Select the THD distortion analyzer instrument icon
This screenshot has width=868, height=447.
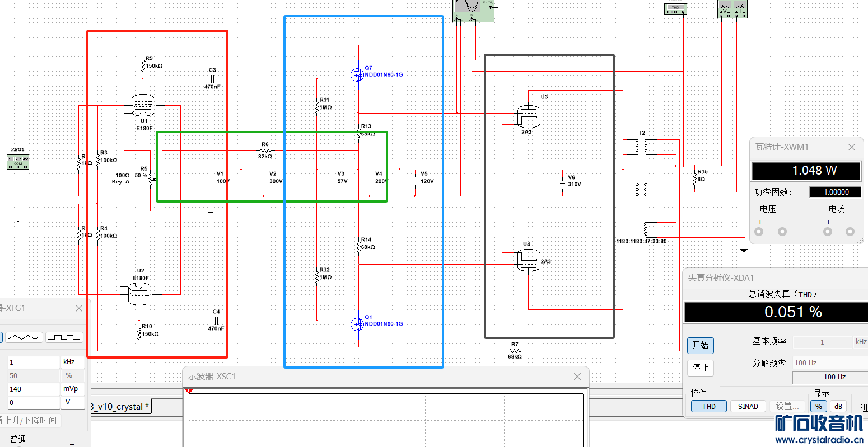(x=675, y=9)
